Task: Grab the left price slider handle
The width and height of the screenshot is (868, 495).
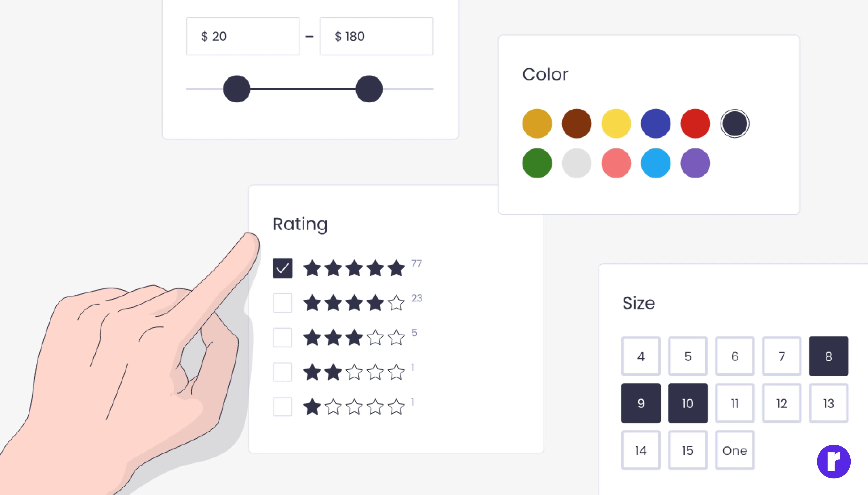Action: click(x=237, y=89)
